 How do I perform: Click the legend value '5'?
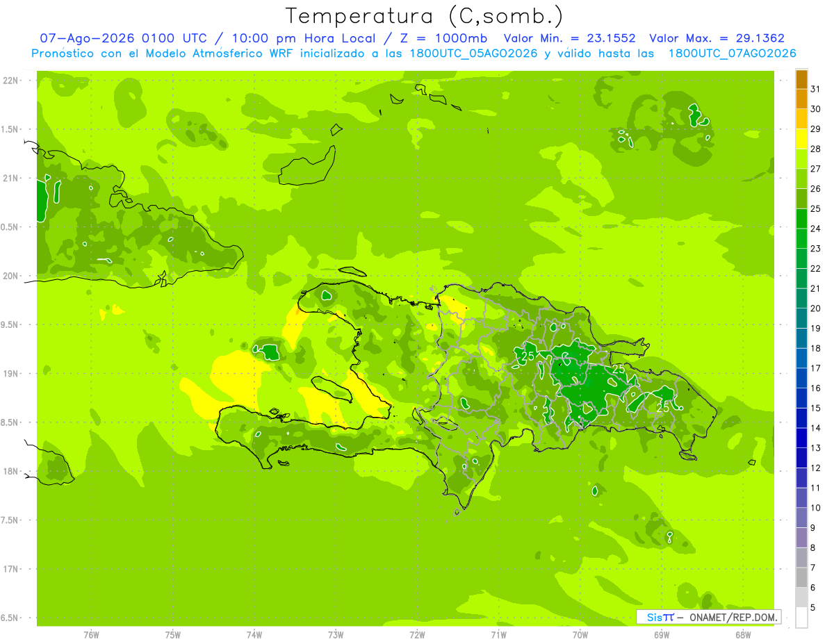pos(812,607)
